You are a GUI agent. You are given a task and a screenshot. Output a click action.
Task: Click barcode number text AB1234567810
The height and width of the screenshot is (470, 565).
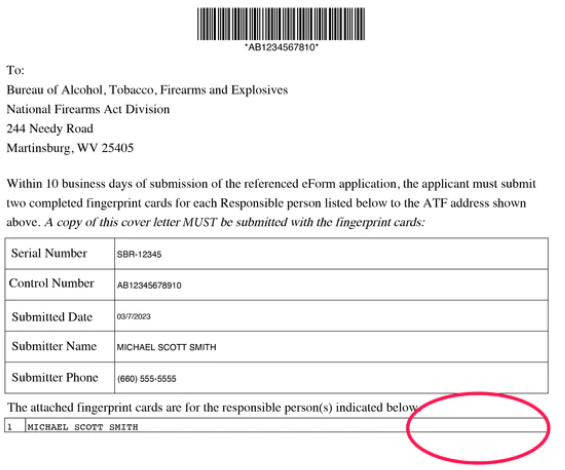click(281, 47)
